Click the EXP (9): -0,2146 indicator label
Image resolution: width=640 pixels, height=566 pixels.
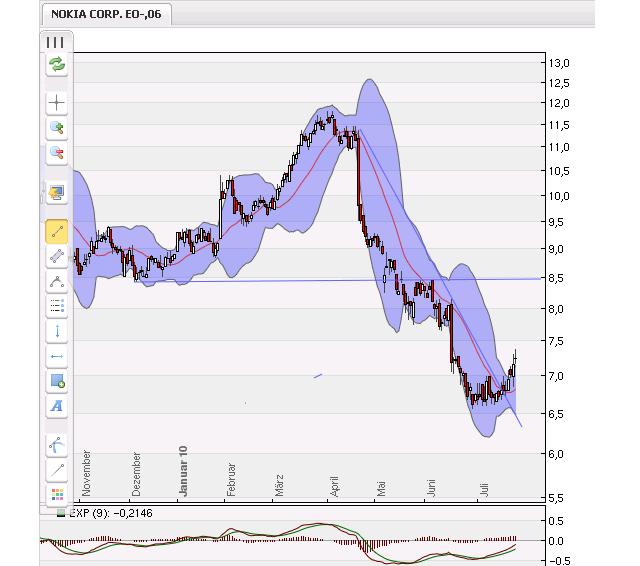(111, 513)
